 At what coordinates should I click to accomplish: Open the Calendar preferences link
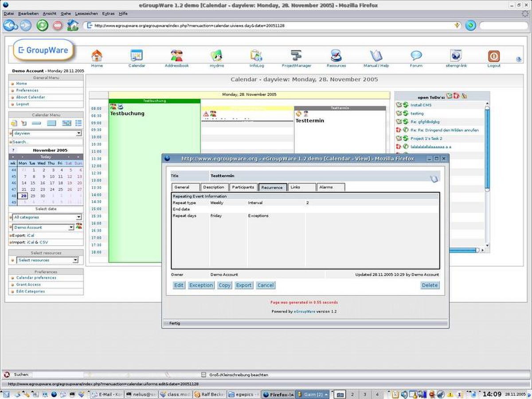click(x=36, y=278)
